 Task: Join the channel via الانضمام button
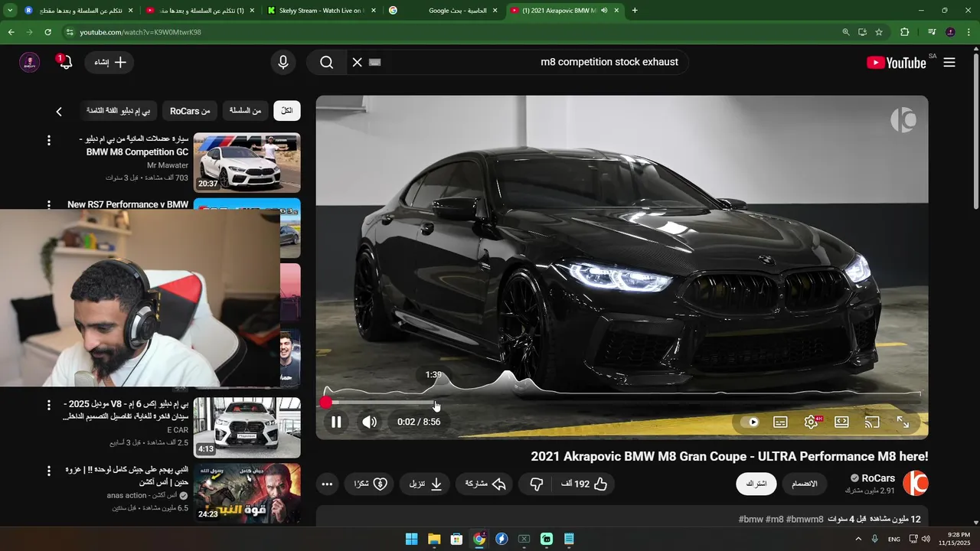(x=804, y=484)
